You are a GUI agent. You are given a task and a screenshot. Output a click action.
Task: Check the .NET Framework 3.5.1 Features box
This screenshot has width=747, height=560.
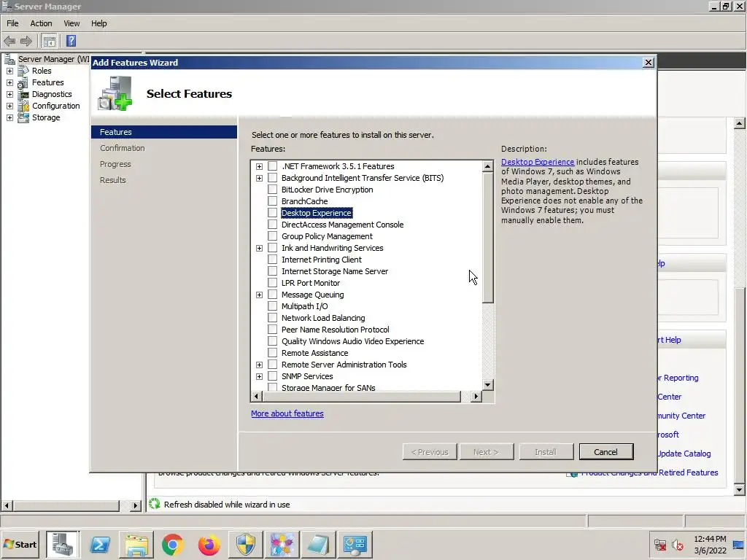coord(273,166)
